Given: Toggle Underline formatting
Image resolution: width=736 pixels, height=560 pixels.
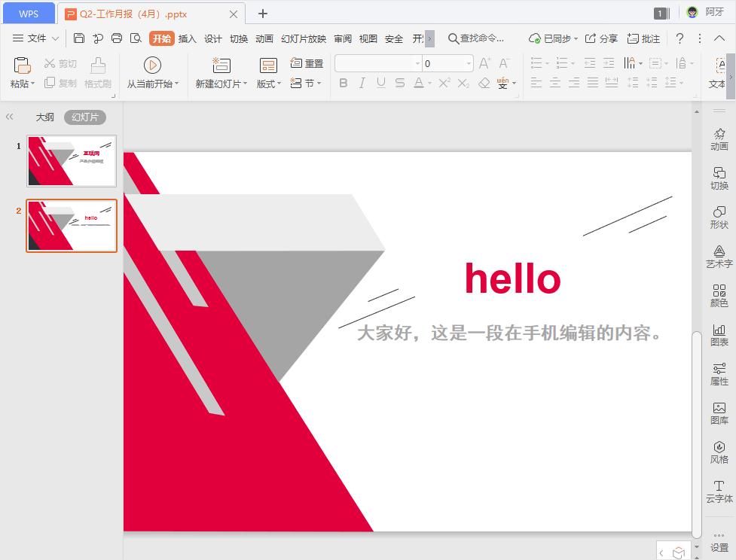Looking at the screenshot, I should coord(380,83).
